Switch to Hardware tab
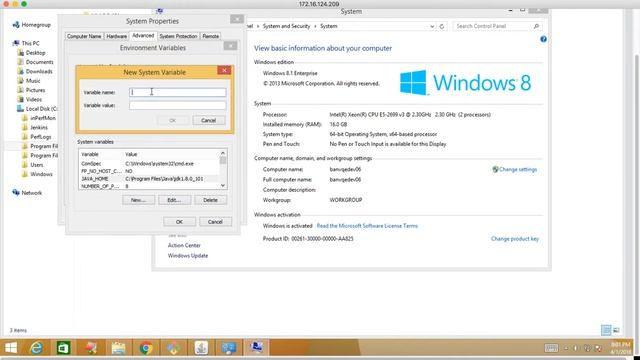The image size is (640, 360). pos(116,36)
